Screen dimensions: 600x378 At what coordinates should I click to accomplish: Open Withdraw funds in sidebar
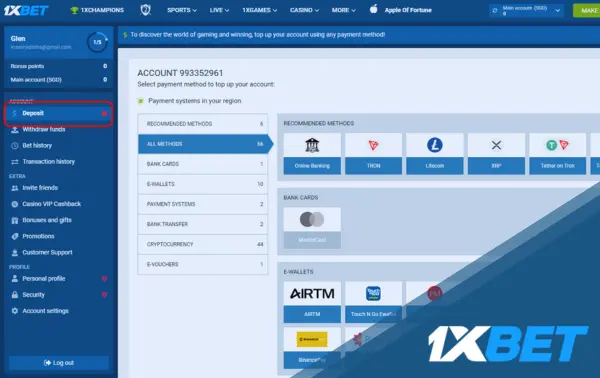point(44,129)
